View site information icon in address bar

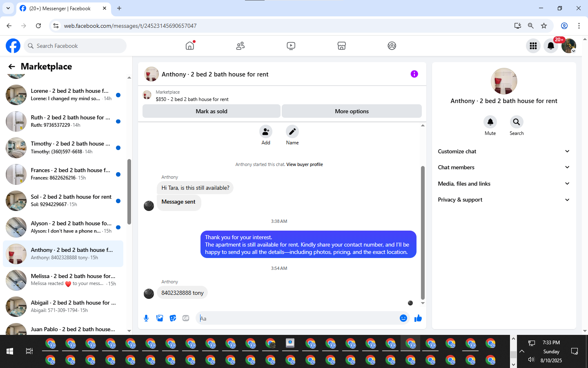pos(56,26)
